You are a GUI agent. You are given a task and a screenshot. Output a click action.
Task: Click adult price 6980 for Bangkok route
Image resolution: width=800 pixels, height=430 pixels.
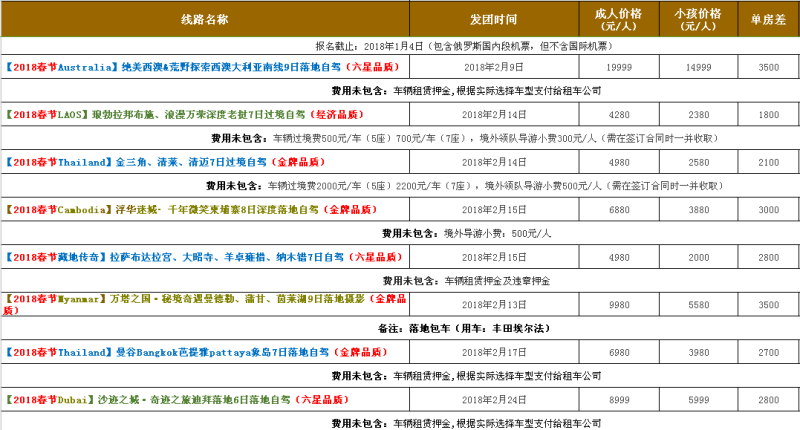point(619,352)
